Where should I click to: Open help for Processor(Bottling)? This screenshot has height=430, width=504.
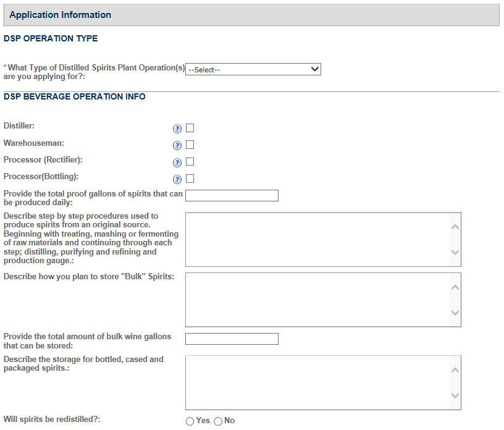coord(177,179)
